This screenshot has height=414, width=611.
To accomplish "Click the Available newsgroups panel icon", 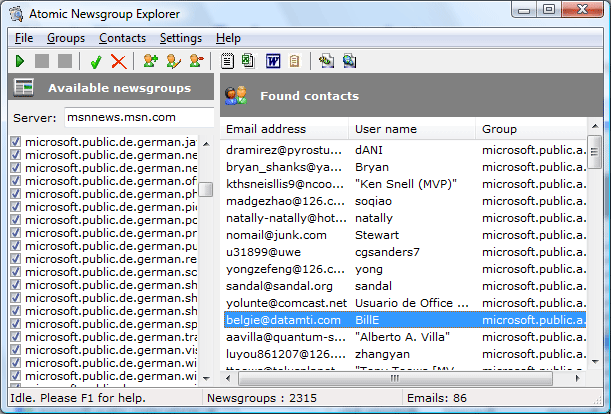I will 24,87.
